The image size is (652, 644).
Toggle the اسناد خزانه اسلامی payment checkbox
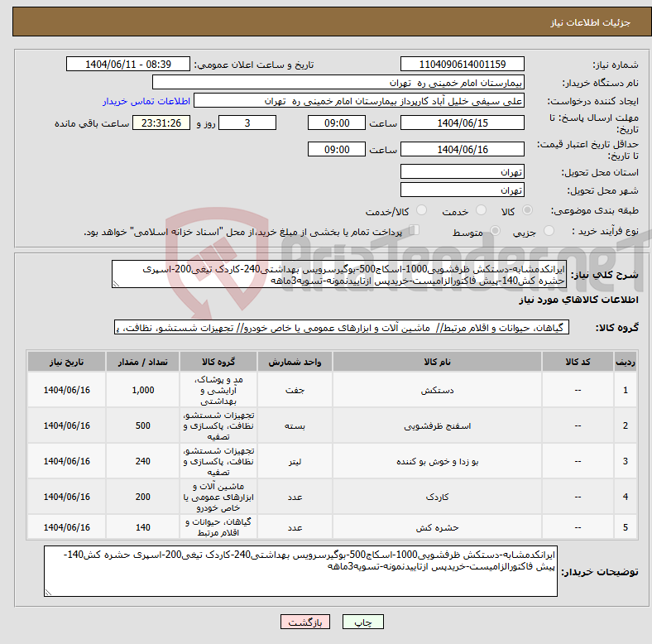tap(415, 229)
